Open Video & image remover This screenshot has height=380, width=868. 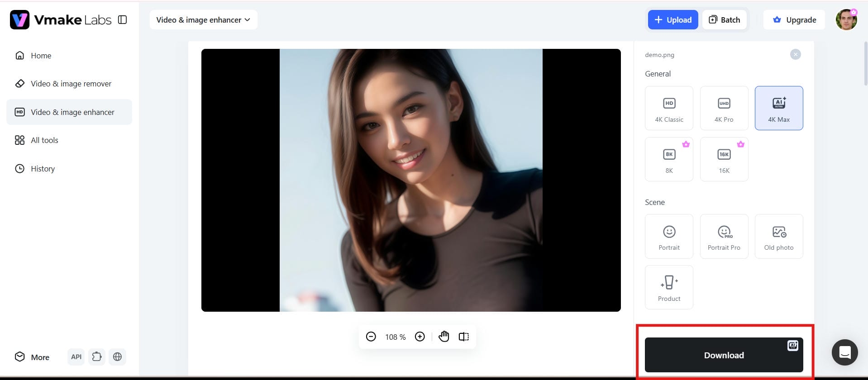click(x=69, y=84)
